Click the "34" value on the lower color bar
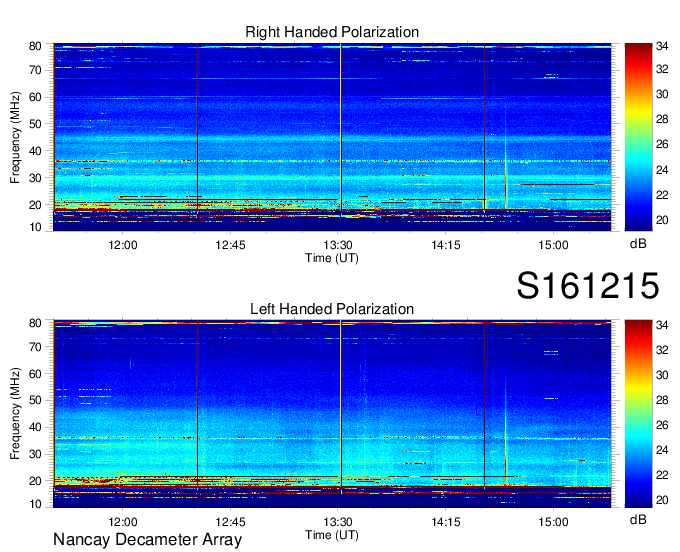Image resolution: width=680 pixels, height=552 pixels. 662,325
